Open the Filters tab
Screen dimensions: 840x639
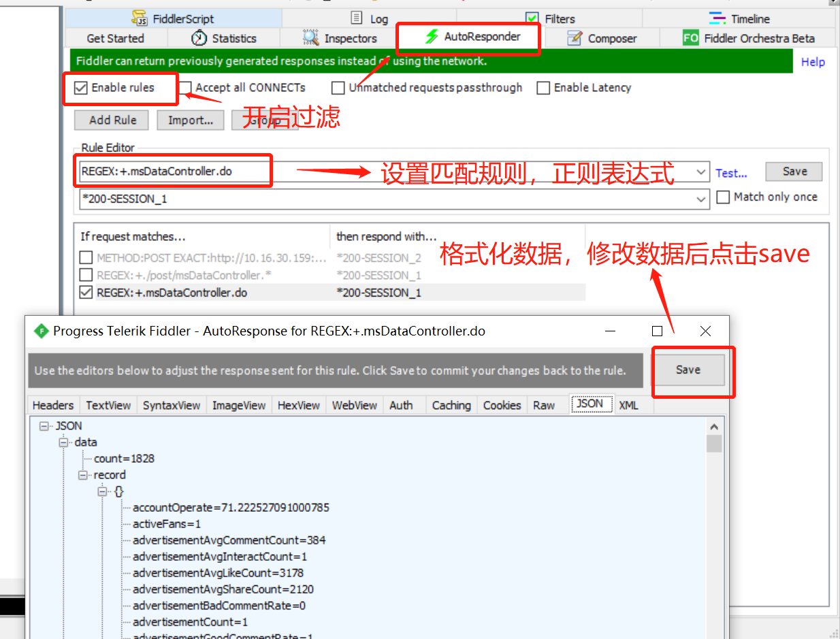click(549, 18)
